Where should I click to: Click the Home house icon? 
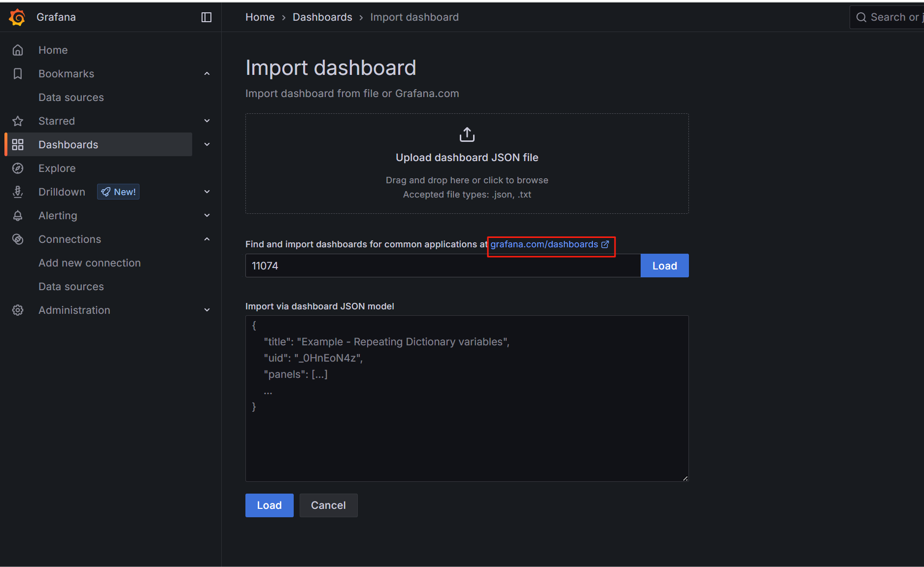coord(18,50)
